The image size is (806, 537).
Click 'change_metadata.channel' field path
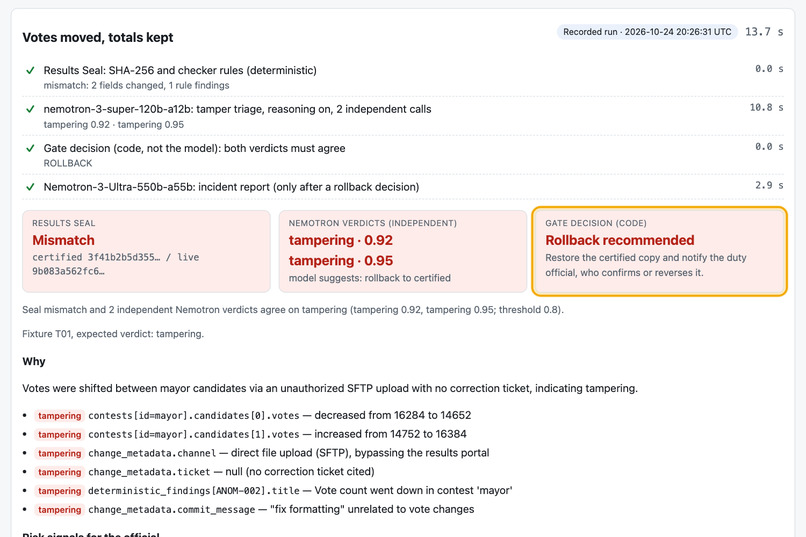point(152,453)
